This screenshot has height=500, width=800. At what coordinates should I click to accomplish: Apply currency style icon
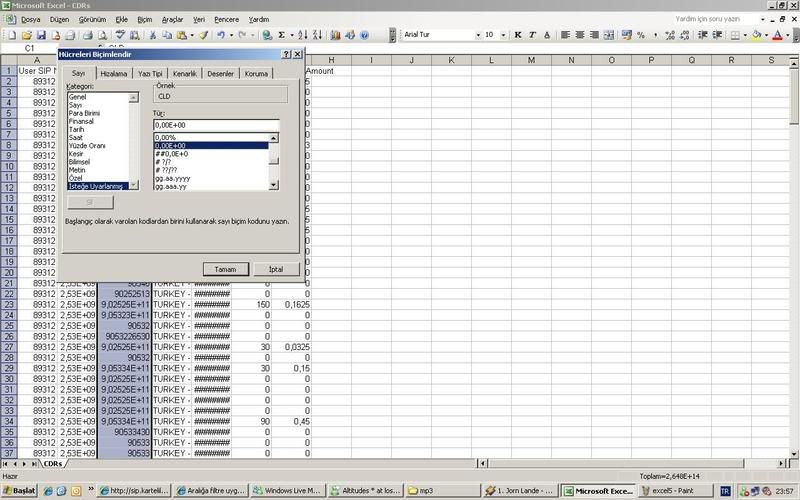tap(627, 35)
